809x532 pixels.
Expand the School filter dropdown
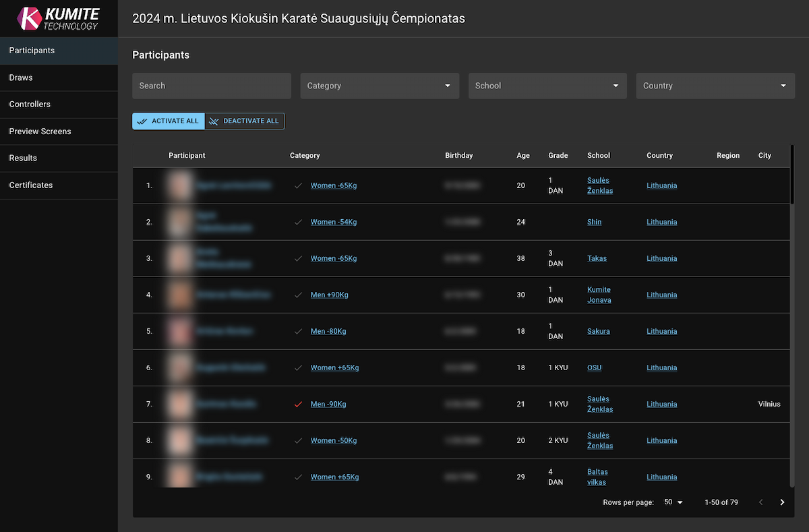[x=547, y=86]
